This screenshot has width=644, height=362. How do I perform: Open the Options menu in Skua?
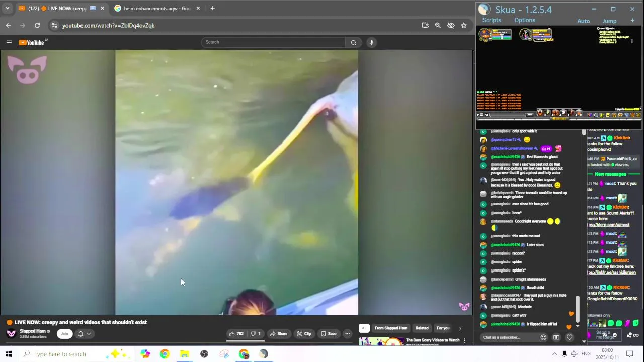(525, 20)
